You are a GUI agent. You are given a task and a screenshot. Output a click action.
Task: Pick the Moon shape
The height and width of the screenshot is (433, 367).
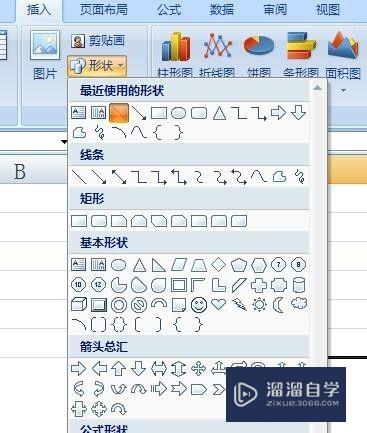pyautogui.click(x=278, y=305)
